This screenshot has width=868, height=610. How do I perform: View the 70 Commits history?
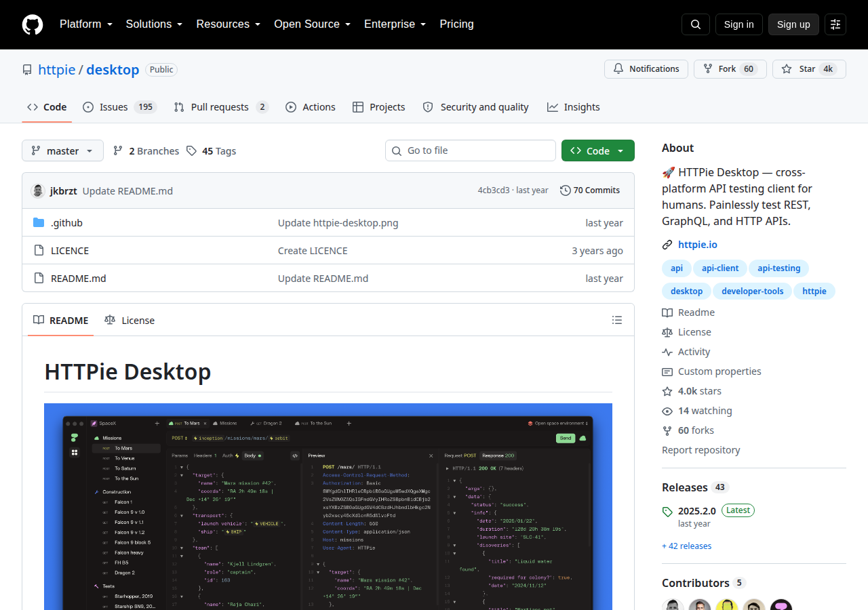tap(590, 190)
